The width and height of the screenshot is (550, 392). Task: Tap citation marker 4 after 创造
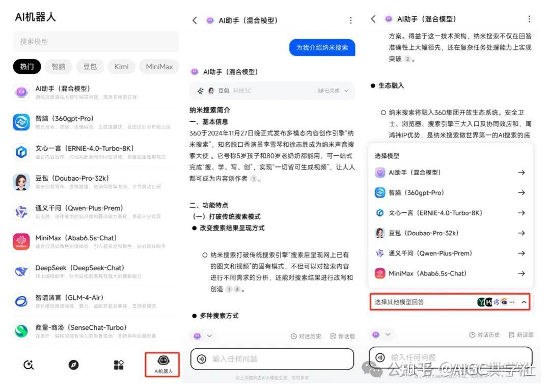pyautogui.click(x=237, y=289)
